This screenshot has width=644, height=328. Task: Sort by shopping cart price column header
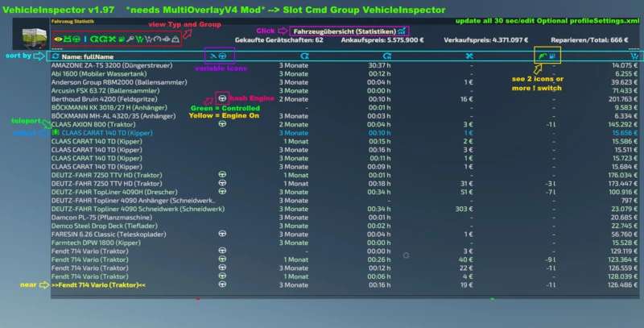pos(635,56)
